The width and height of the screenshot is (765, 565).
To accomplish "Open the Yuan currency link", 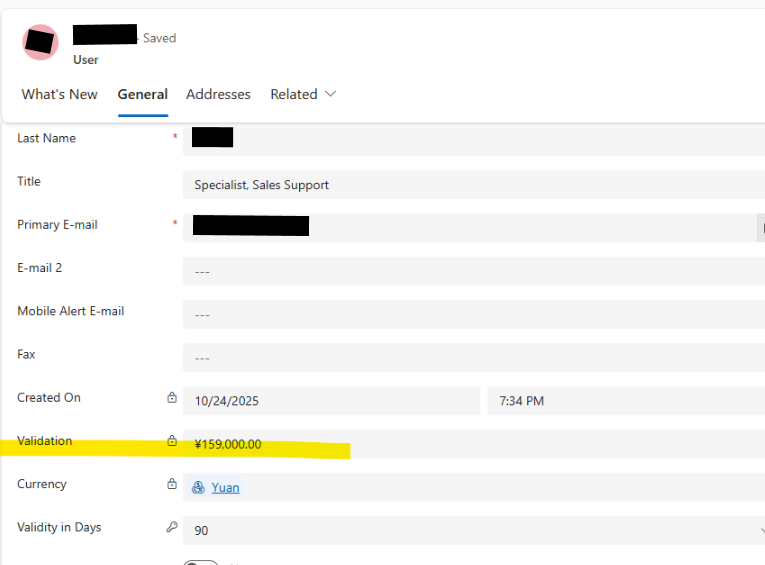I will point(225,487).
